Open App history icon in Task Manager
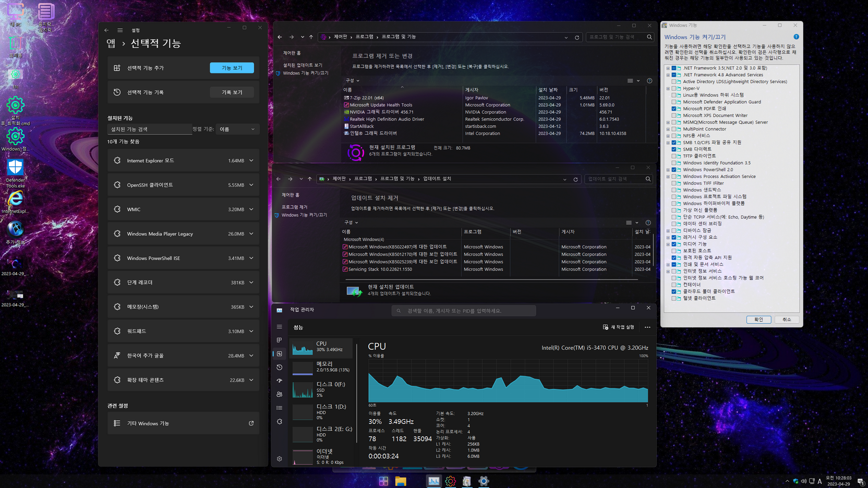Image resolution: width=868 pixels, height=488 pixels. (x=280, y=367)
